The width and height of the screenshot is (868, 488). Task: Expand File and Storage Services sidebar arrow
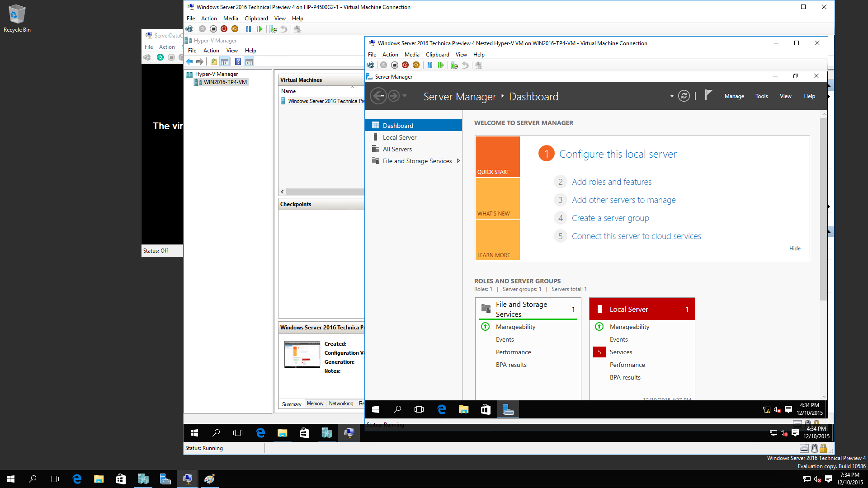(458, 161)
